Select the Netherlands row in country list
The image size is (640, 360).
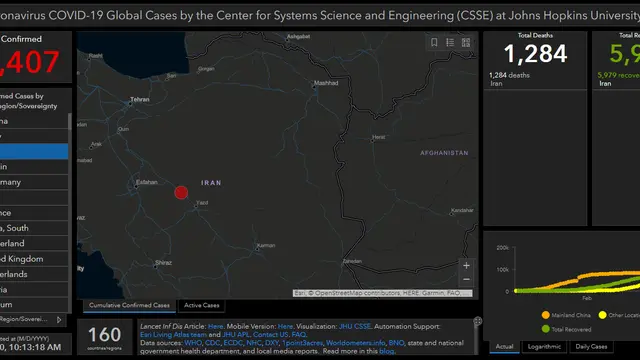(34, 274)
